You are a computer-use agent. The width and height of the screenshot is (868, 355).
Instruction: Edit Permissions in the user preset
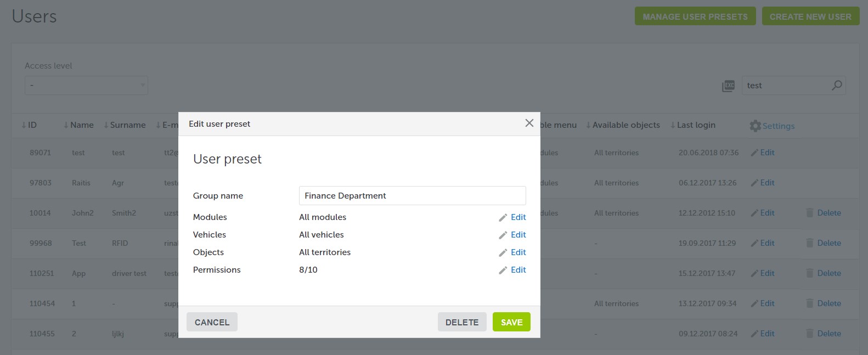tap(518, 270)
